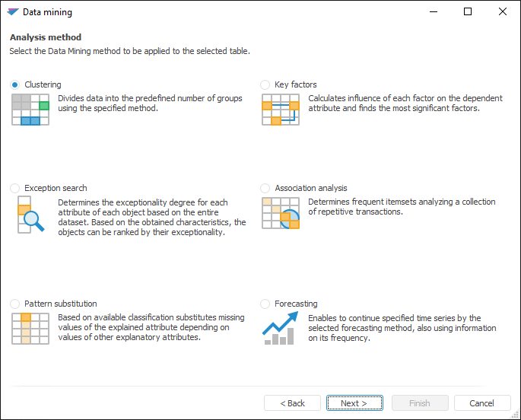
Task: Click the Clustering description text
Action: pyautogui.click(x=150, y=103)
